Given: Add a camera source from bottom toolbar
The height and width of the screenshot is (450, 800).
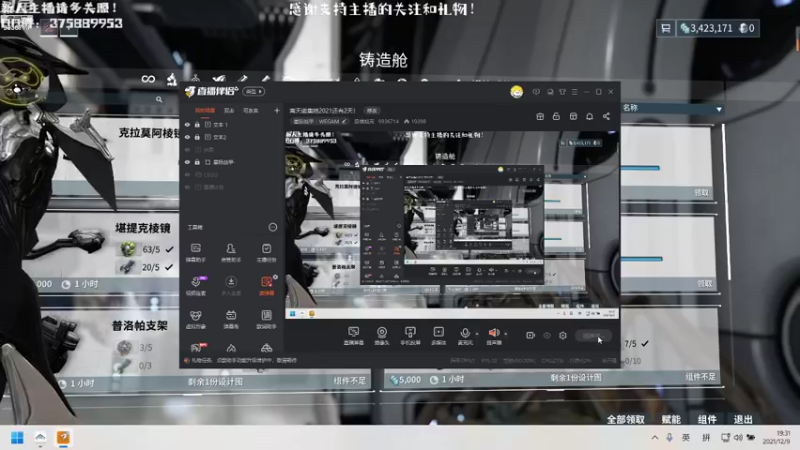Looking at the screenshot, I should click(x=382, y=335).
